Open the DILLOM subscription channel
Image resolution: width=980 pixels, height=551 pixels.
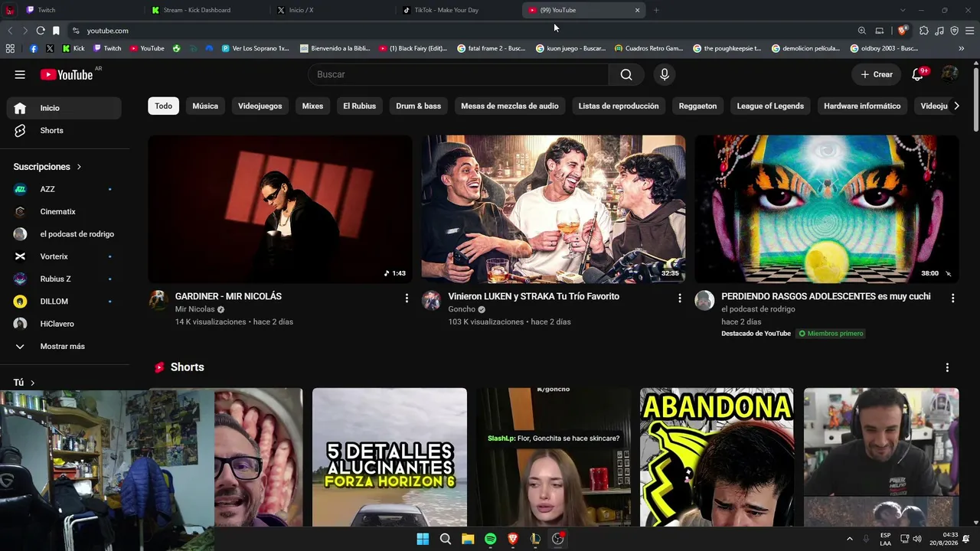pos(64,302)
